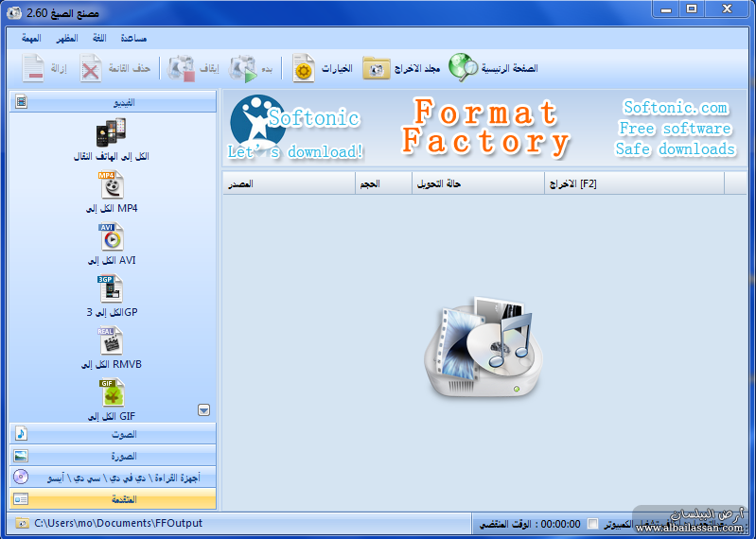The width and height of the screenshot is (756, 539).
Task: Click the الحجم (Size) column header
Action: tap(384, 183)
